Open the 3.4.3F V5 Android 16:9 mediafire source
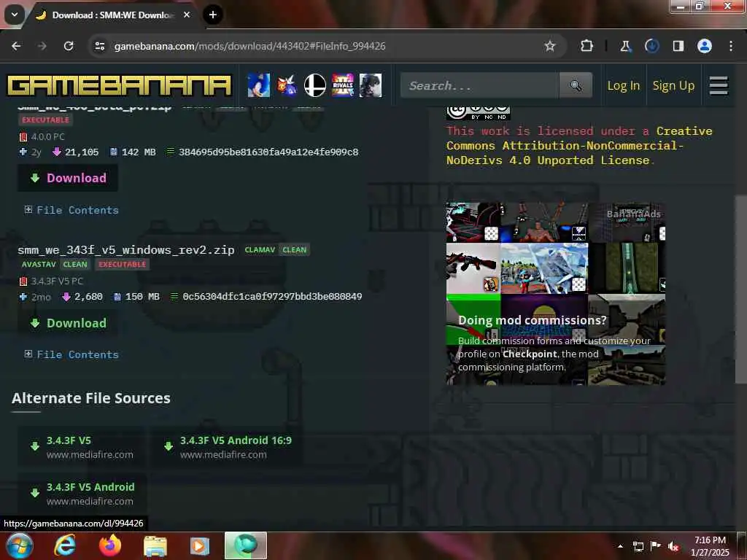The height and width of the screenshot is (560, 747). (227, 447)
